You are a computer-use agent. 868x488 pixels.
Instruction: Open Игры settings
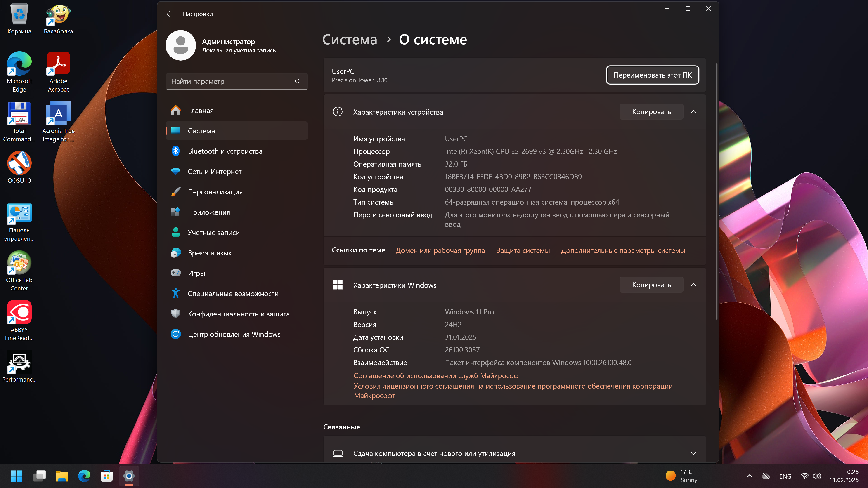(237, 273)
